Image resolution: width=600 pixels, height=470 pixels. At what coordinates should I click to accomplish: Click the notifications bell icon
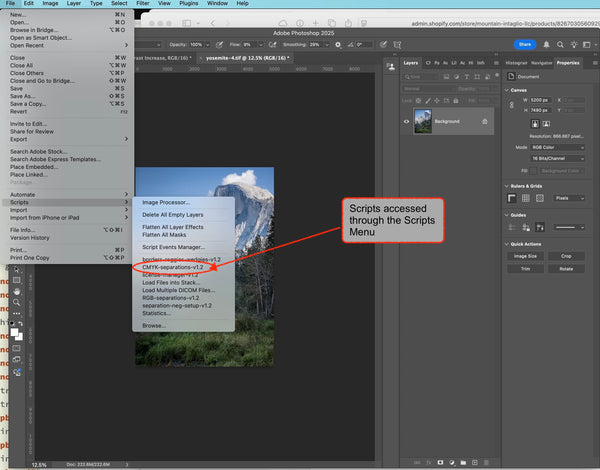[x=546, y=45]
